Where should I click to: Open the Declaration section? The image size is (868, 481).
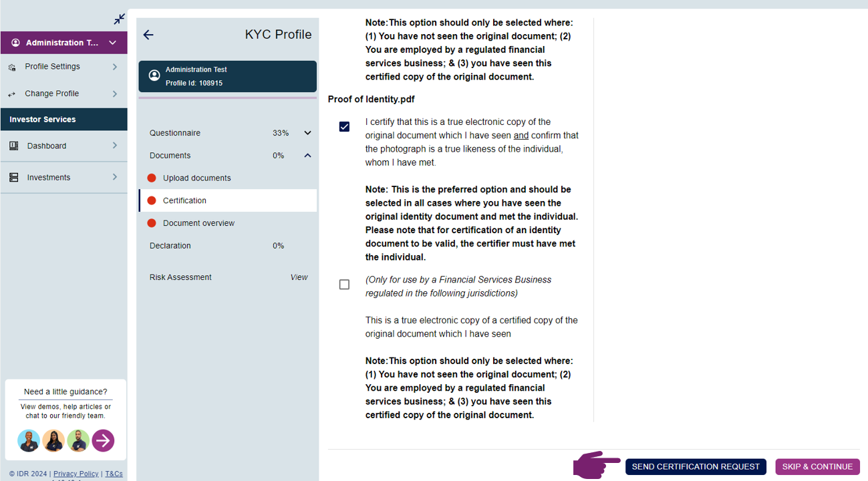point(170,246)
